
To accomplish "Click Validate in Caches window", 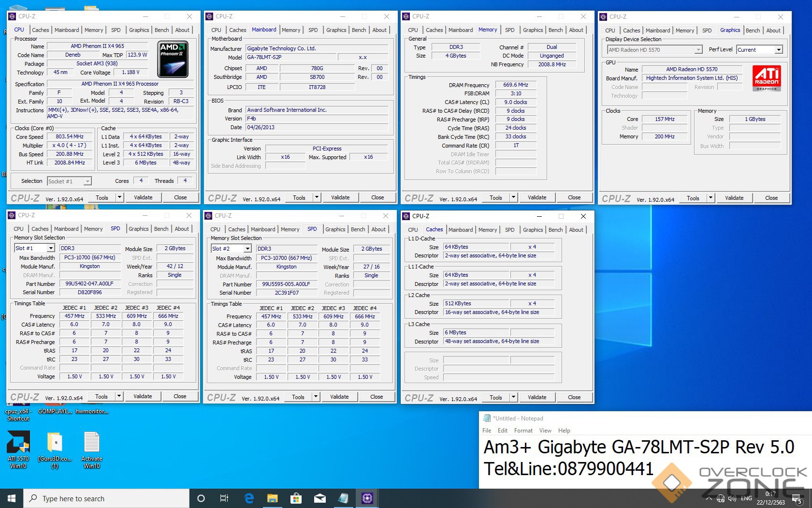I will click(x=537, y=397).
